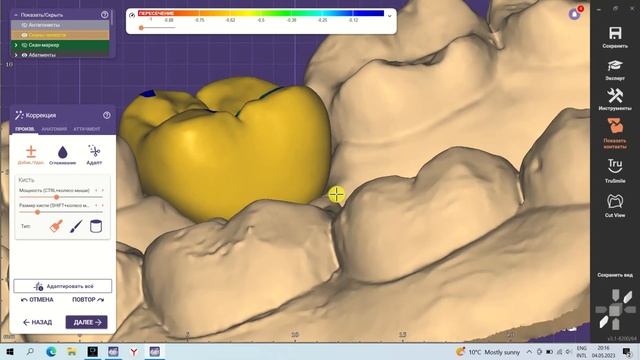
Task: Click the Показать/Скрыть panel scrollbar
Action: (112, 18)
